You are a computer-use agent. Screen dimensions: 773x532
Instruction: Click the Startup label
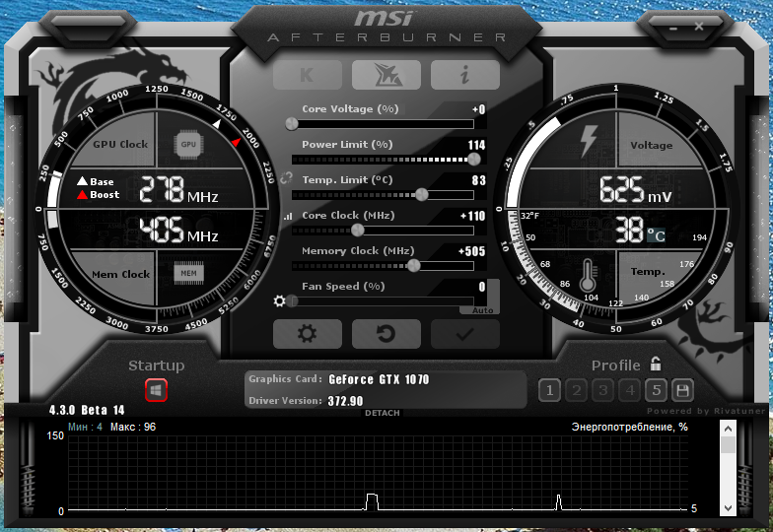tap(156, 366)
